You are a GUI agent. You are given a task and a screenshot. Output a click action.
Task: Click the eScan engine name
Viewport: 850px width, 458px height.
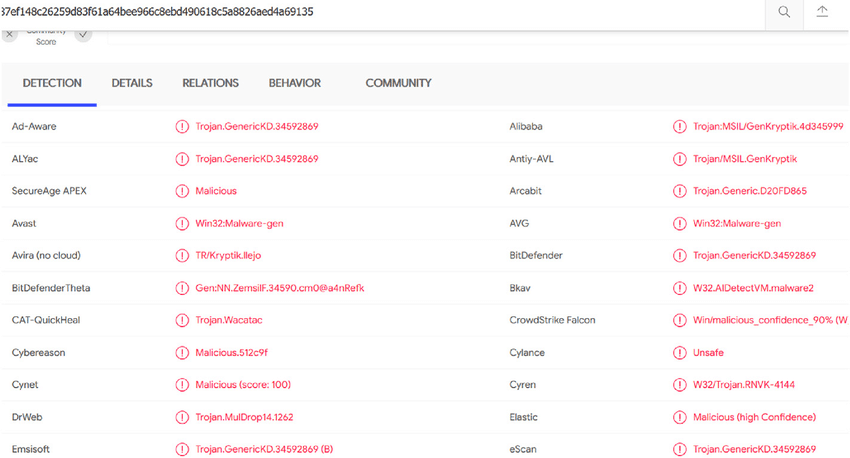(523, 449)
